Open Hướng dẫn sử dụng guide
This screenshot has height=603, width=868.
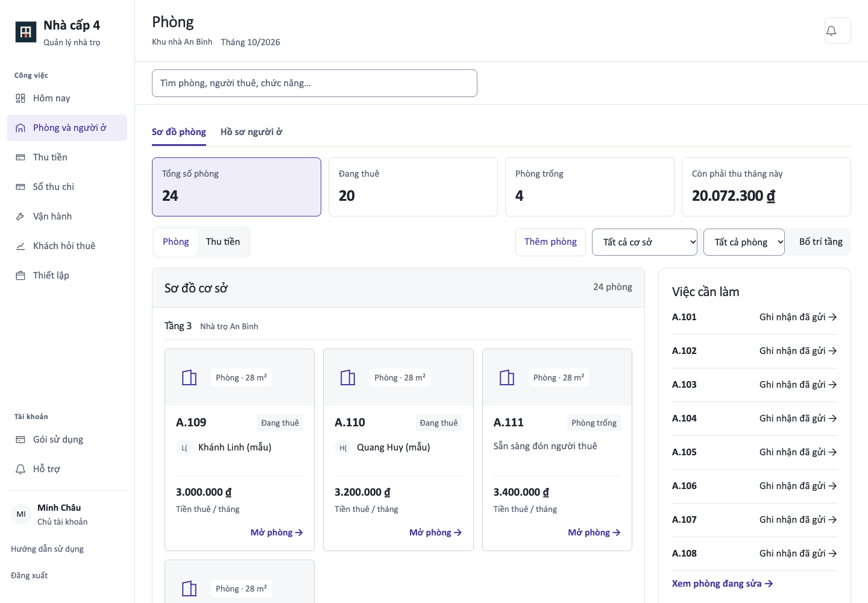(x=47, y=549)
